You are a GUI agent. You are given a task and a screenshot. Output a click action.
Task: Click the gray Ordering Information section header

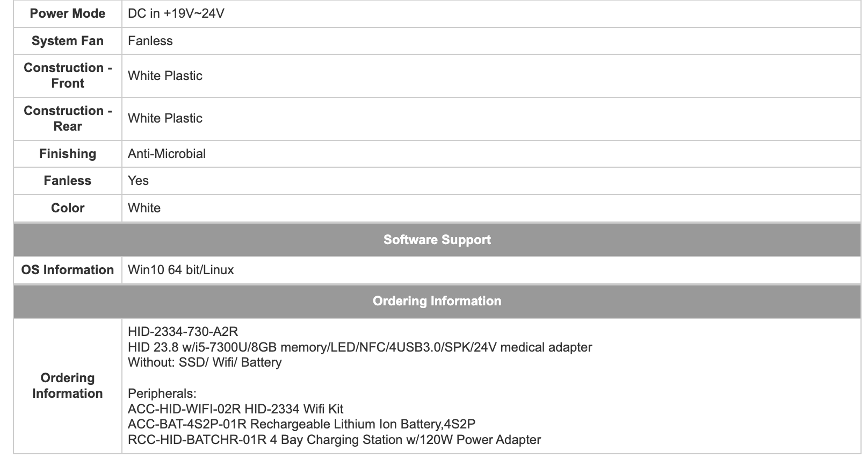(x=437, y=301)
